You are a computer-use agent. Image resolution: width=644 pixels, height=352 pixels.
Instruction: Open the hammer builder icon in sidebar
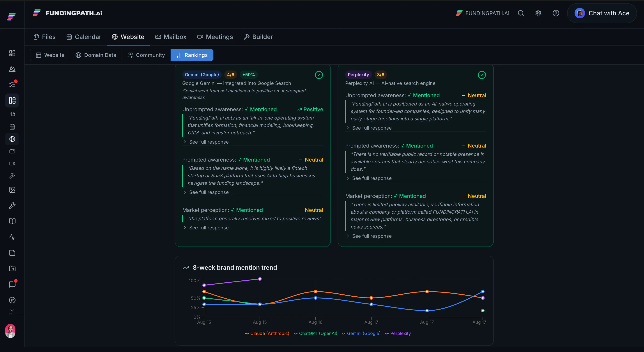click(12, 176)
